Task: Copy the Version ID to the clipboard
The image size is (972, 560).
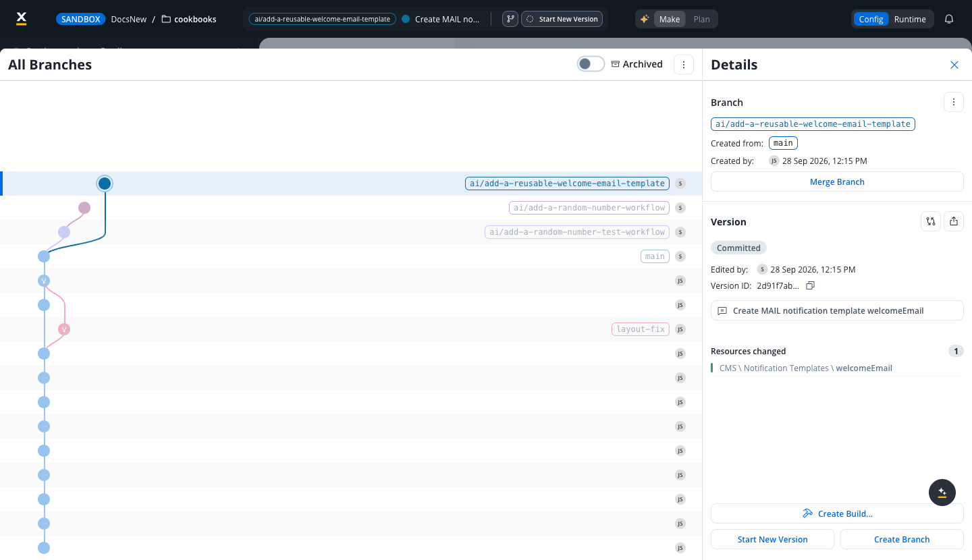Action: tap(811, 285)
